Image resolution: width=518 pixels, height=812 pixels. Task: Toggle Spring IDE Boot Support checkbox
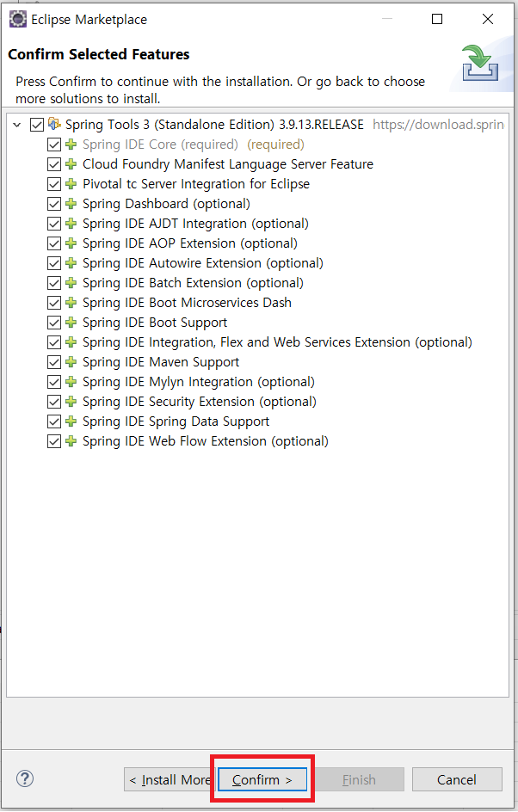(x=54, y=323)
